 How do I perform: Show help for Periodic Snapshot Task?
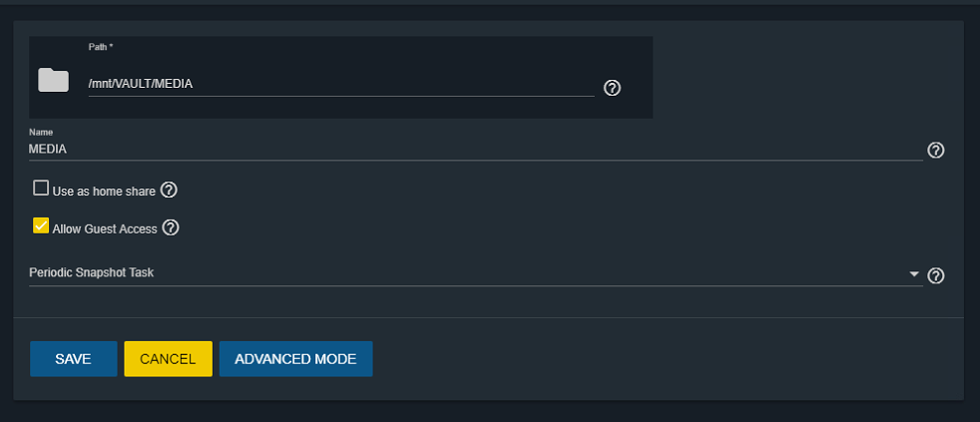click(936, 275)
